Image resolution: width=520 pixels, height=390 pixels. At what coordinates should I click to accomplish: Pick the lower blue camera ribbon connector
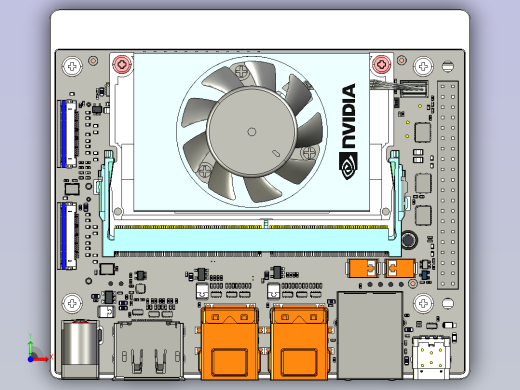coord(68,236)
